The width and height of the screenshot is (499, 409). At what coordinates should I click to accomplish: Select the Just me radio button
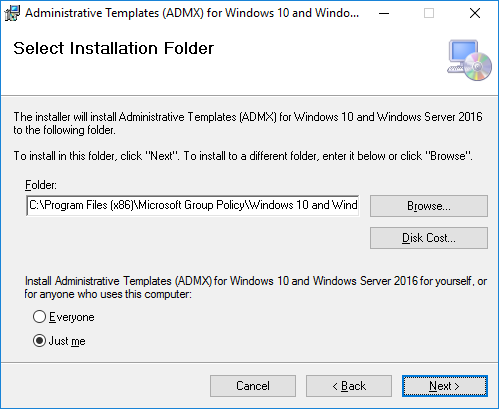tap(39, 341)
